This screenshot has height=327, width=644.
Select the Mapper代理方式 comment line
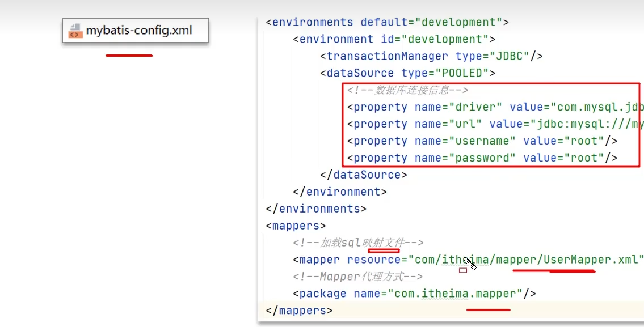click(357, 277)
